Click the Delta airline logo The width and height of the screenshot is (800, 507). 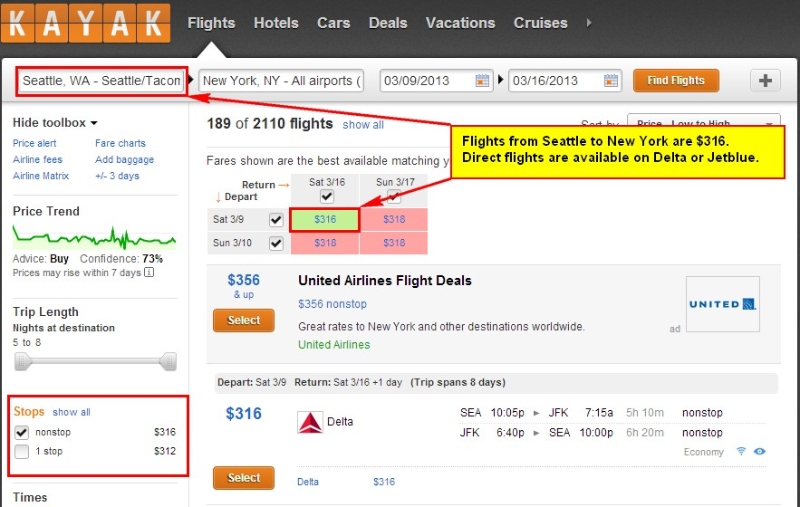coord(310,422)
